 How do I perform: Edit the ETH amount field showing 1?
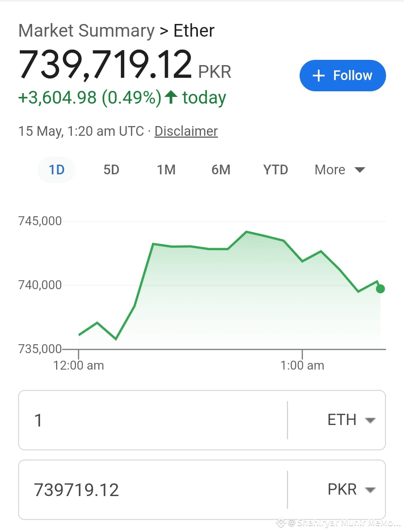(153, 420)
